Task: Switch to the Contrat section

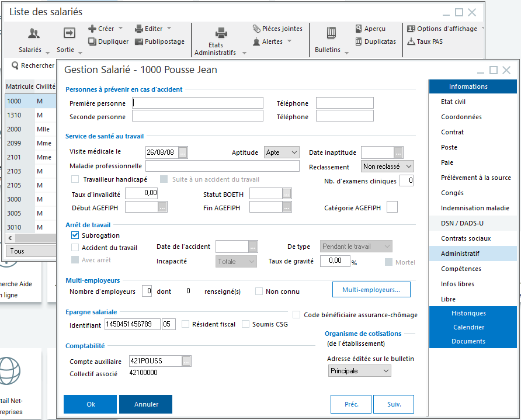Action: point(453,132)
